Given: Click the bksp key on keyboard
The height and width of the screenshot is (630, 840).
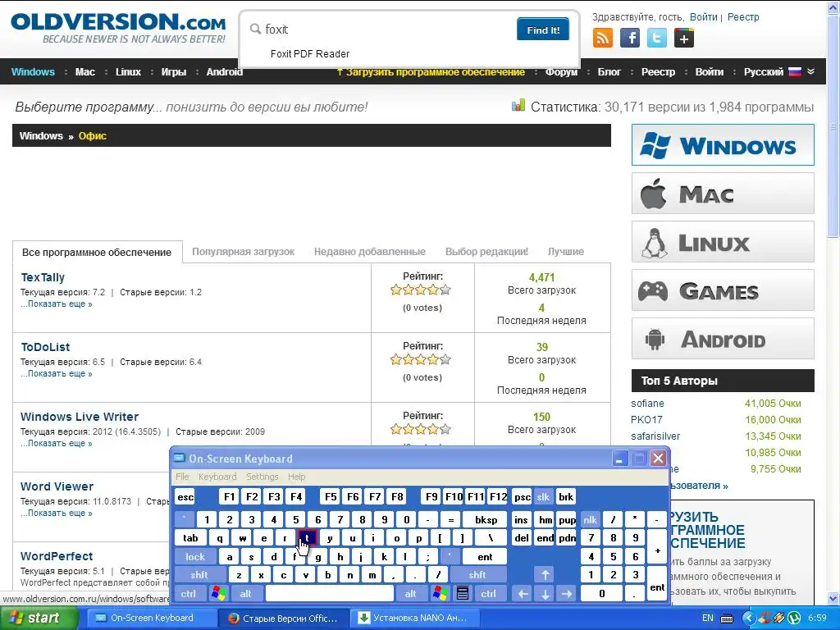Looking at the screenshot, I should [x=486, y=519].
